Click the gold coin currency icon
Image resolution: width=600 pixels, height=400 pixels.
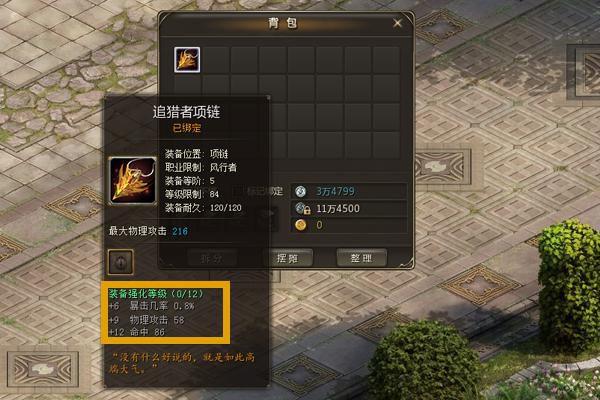(x=300, y=225)
